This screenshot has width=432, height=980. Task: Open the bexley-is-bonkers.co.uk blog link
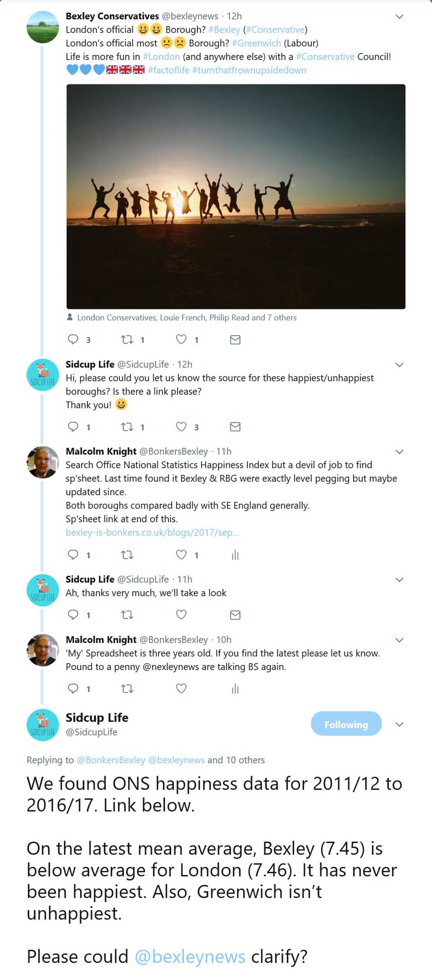[152, 532]
